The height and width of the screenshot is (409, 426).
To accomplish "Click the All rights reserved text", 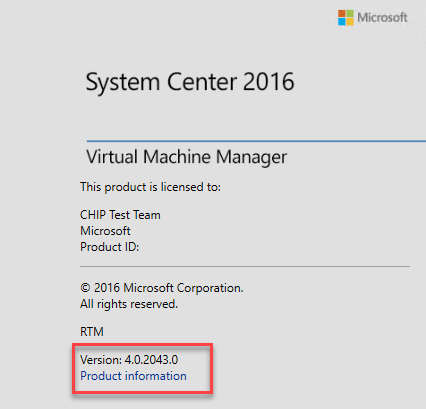I will pyautogui.click(x=129, y=304).
